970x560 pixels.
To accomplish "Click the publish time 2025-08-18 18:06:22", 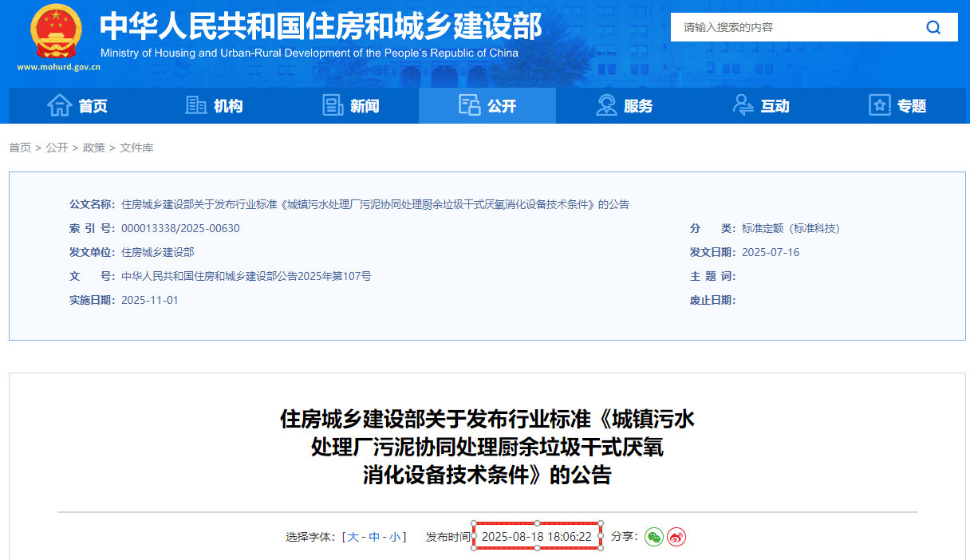I will pyautogui.click(x=537, y=537).
